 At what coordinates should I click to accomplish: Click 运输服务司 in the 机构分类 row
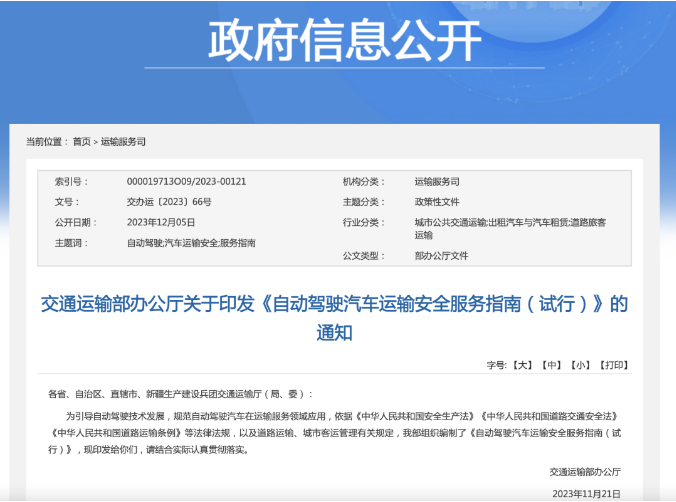click(x=437, y=182)
